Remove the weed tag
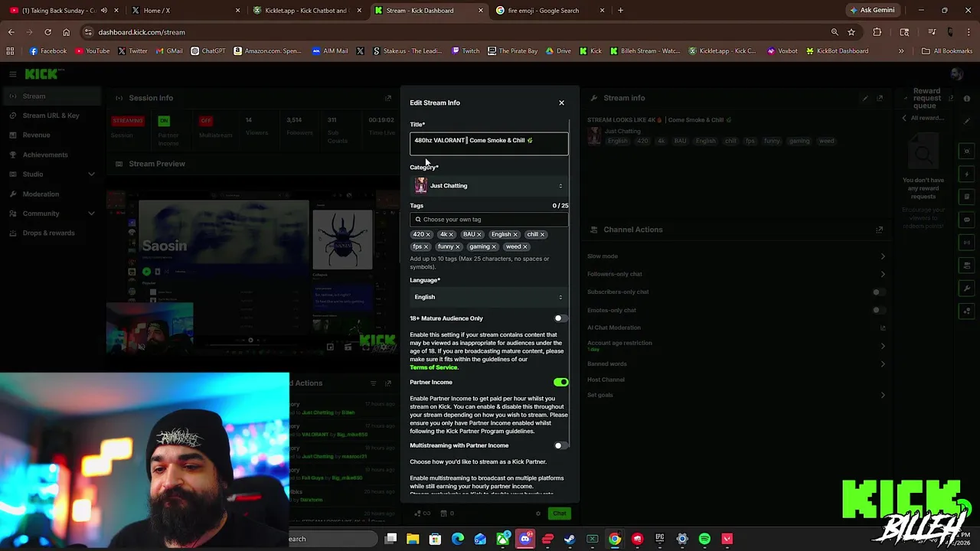Viewport: 980px width, 551px height. (x=524, y=246)
